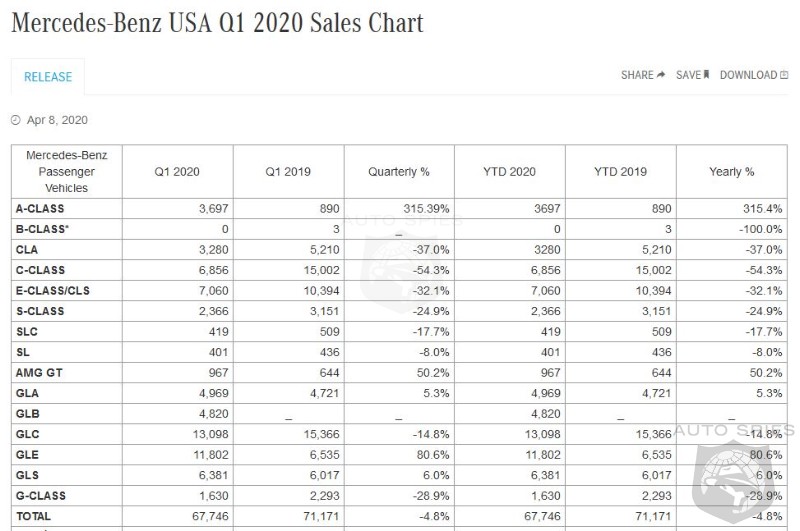Click the B-CLASS* row label
Viewport: 800px width, 531px height.
43,229
